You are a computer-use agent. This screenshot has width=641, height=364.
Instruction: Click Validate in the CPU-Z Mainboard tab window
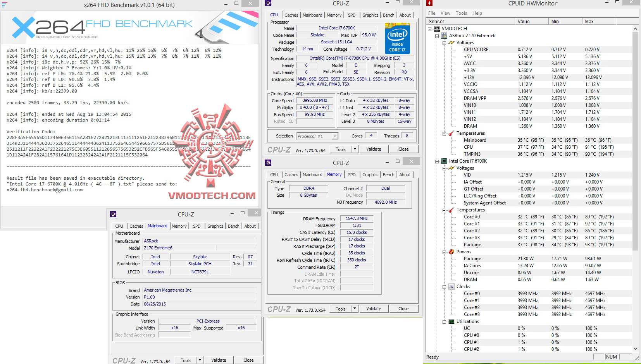coord(219,360)
